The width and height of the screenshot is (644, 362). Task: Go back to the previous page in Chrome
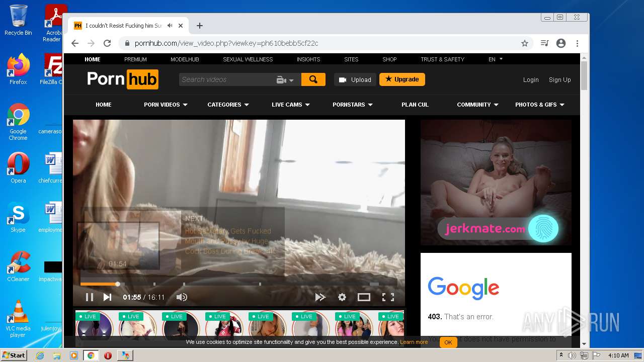[x=75, y=43]
